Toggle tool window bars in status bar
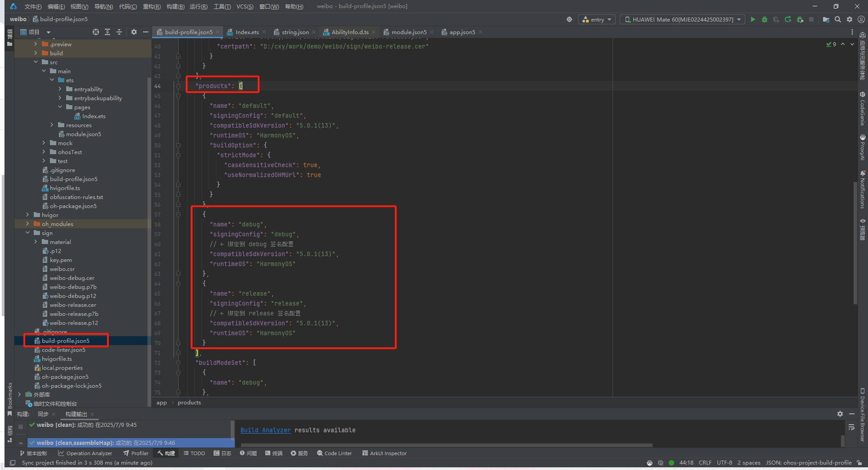Screen dimensions: 868x470 [x=13, y=463]
